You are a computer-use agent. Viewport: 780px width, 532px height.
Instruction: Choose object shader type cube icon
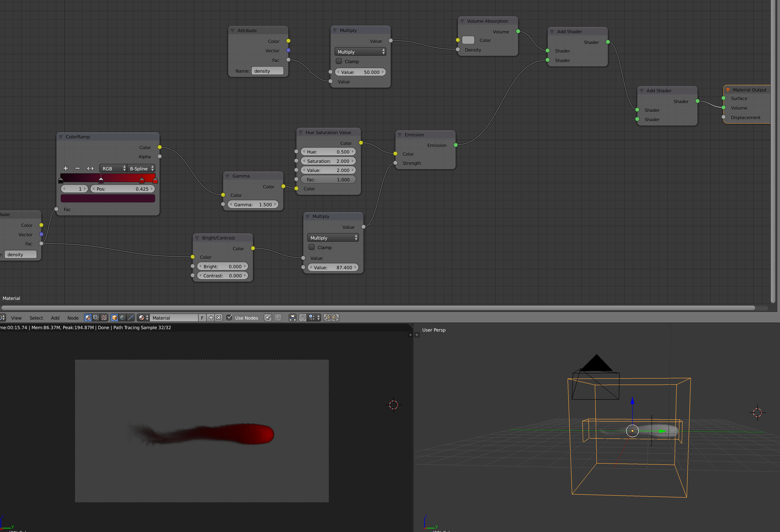pos(114,318)
